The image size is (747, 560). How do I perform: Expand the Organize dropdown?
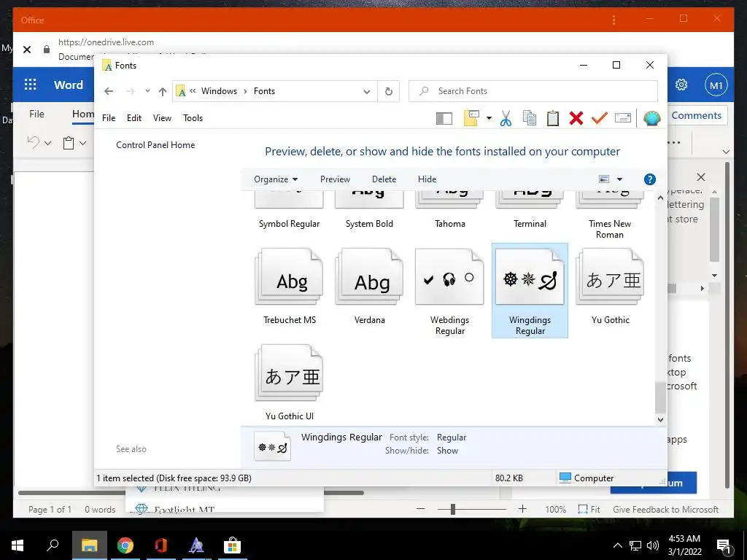click(x=276, y=179)
